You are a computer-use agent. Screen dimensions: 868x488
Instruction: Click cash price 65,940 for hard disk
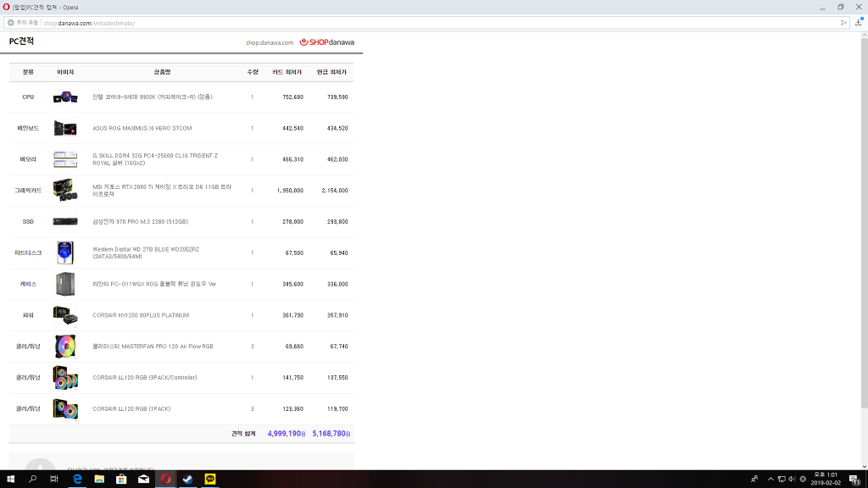click(339, 252)
